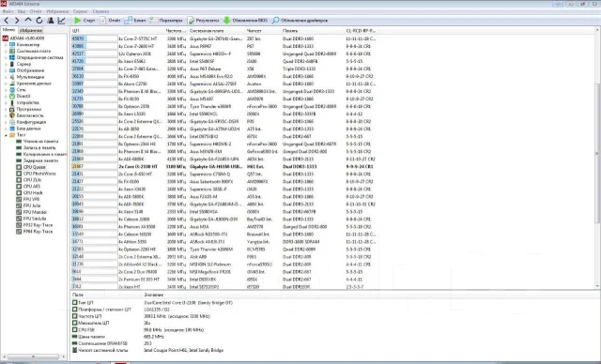Click the user profile toolbar icon

click(50, 21)
